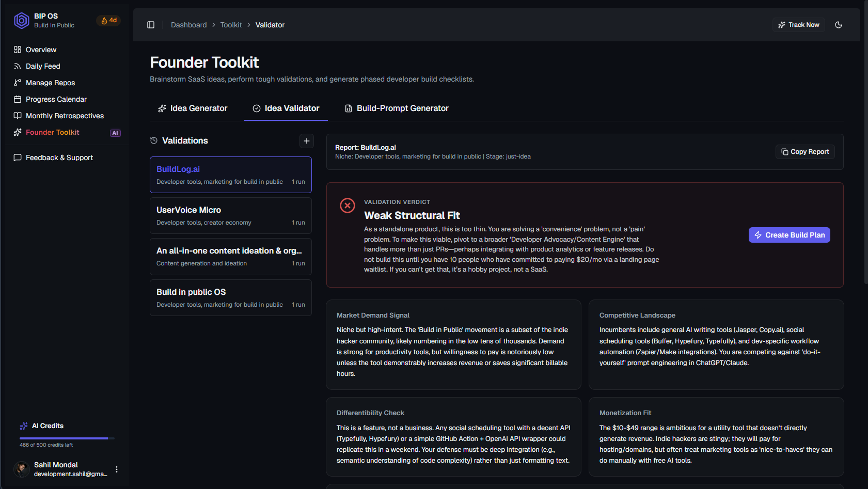The width and height of the screenshot is (868, 489).
Task: Click Sahil Mondal's avatar
Action: (22, 469)
